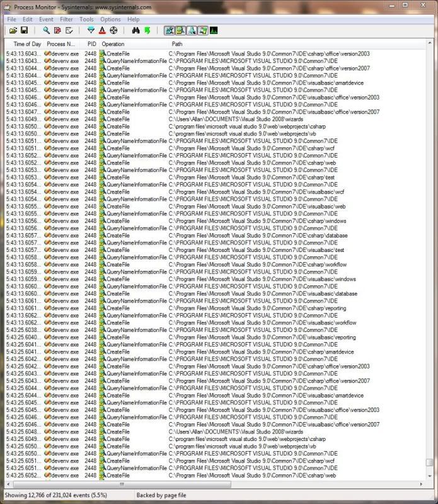Open the Filter dialog using the funnel icon

[x=91, y=30]
